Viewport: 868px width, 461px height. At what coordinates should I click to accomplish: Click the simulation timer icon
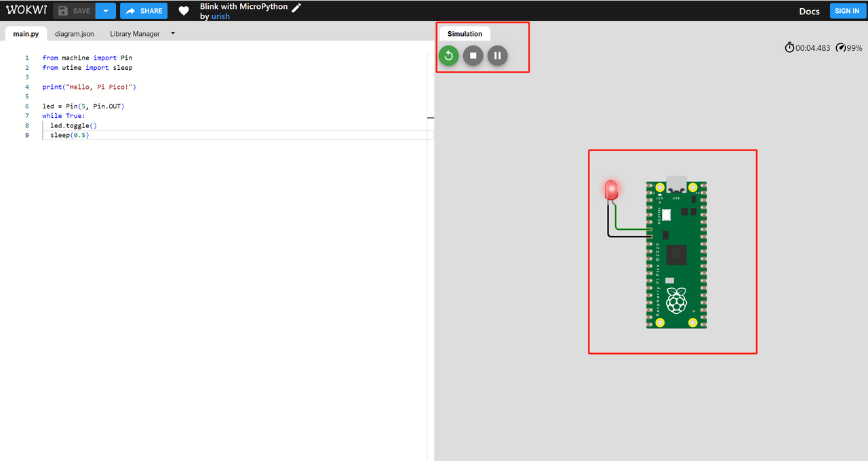pos(789,47)
